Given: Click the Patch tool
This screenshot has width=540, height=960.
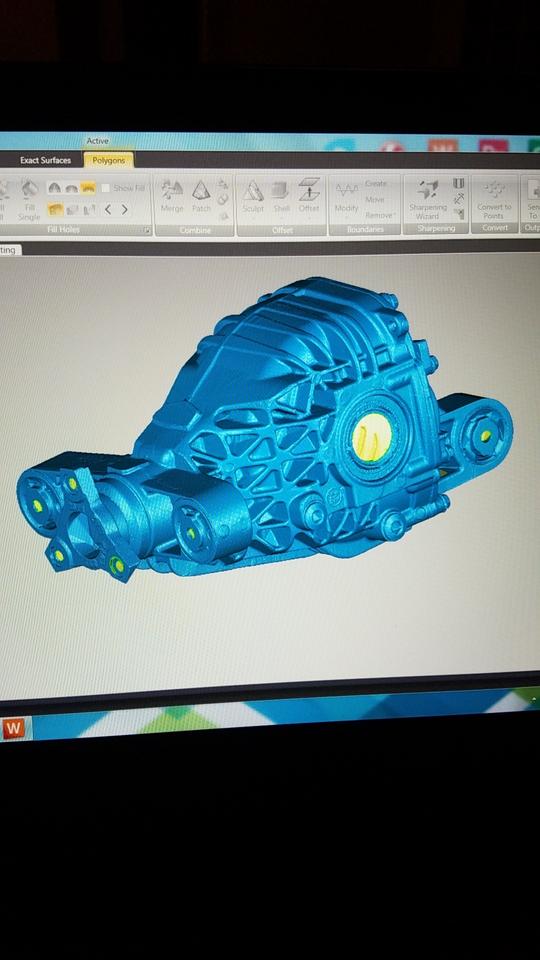Looking at the screenshot, I should [x=201, y=197].
